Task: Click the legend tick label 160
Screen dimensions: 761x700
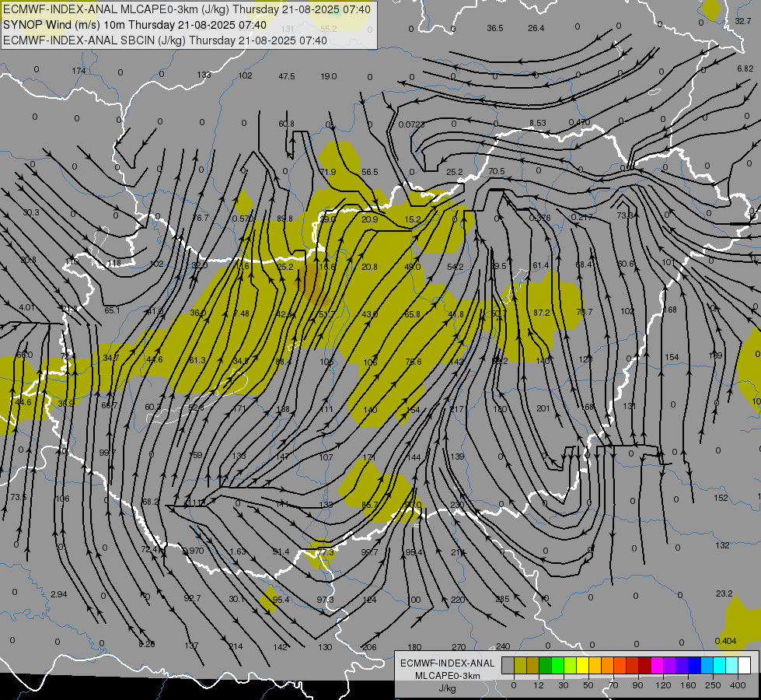Action: pyautogui.click(x=688, y=685)
